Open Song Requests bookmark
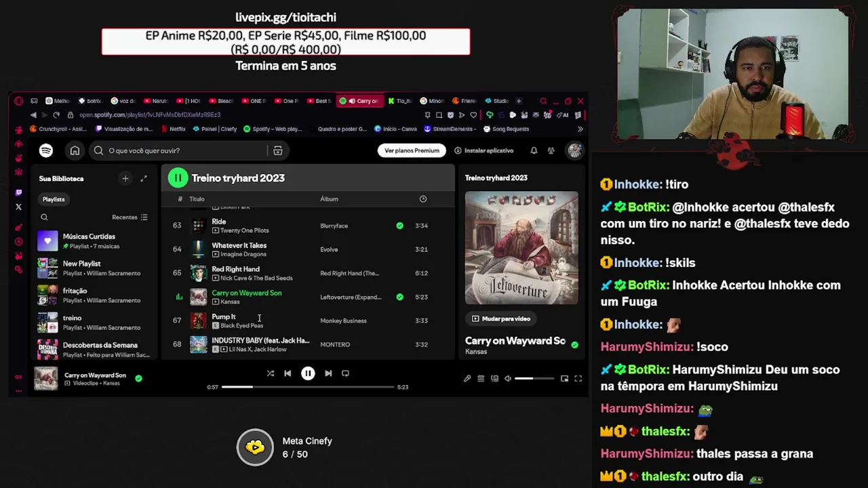Screen dimensions: 868x488 (x=505, y=129)
